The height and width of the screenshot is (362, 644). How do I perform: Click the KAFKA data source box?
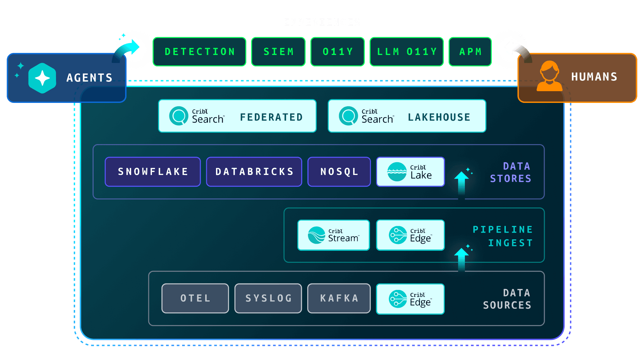(x=339, y=298)
